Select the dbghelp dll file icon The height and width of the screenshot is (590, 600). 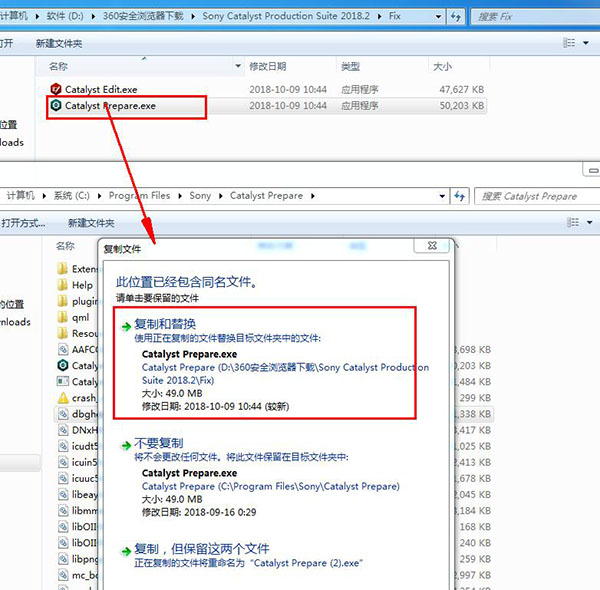[x=63, y=414]
